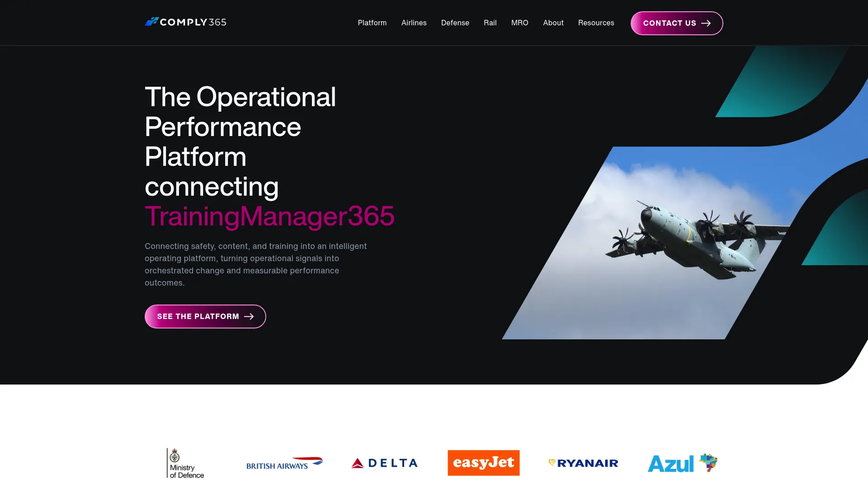Select Defense in the top navigation
Screen dimensions: 868x488
point(455,23)
